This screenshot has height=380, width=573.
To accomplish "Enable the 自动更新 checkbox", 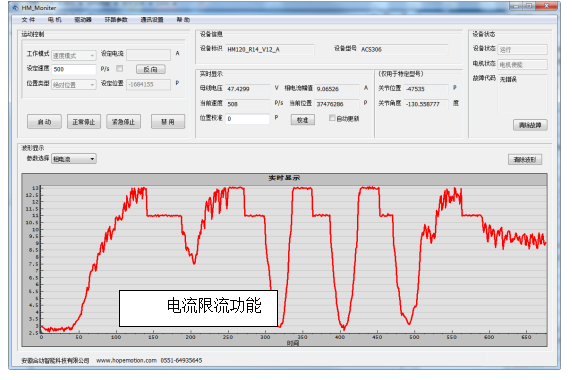I will coord(332,118).
